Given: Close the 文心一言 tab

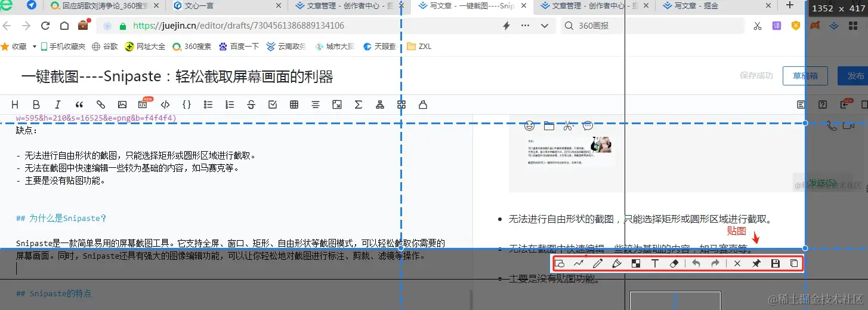Looking at the screenshot, I should 279,6.
